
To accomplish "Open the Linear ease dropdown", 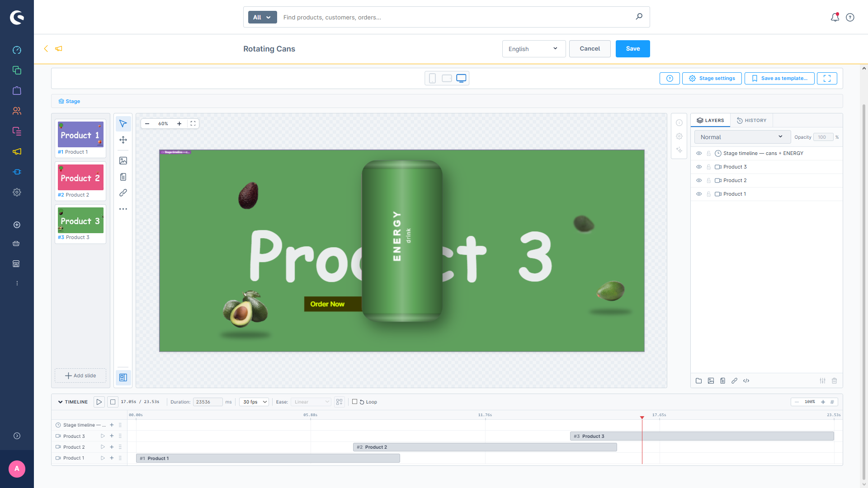I will (x=311, y=402).
